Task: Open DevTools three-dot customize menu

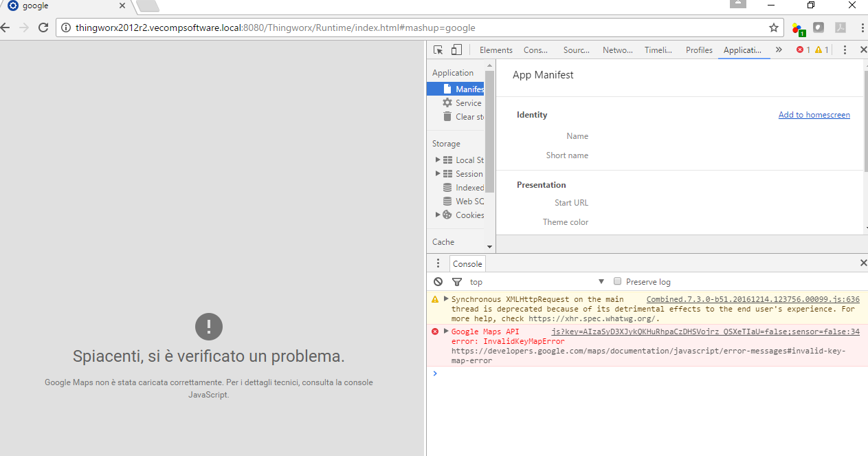Action: [845, 50]
